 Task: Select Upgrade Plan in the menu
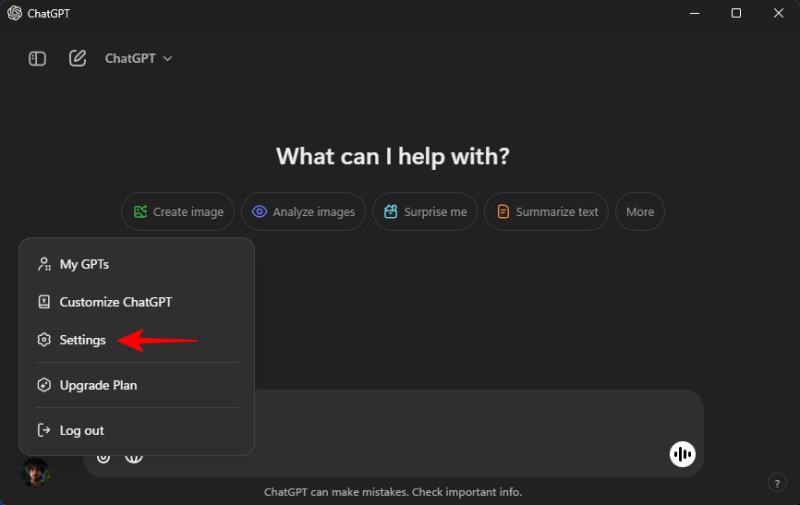(x=137, y=385)
